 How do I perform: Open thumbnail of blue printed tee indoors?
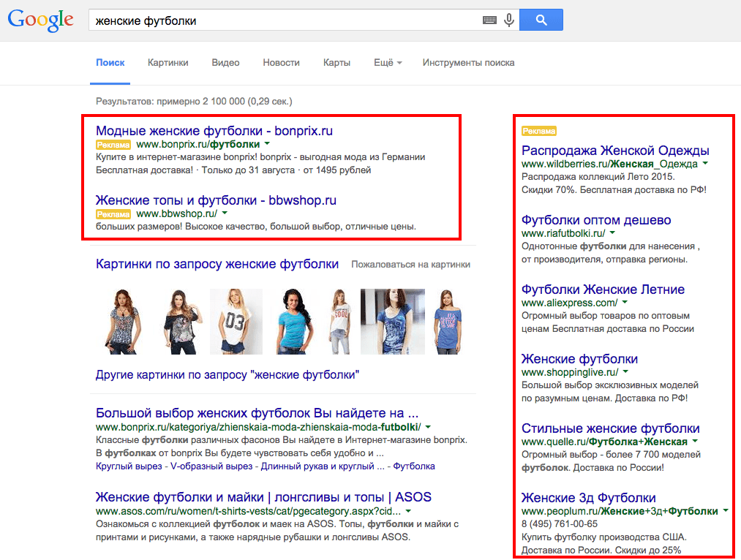tap(393, 322)
